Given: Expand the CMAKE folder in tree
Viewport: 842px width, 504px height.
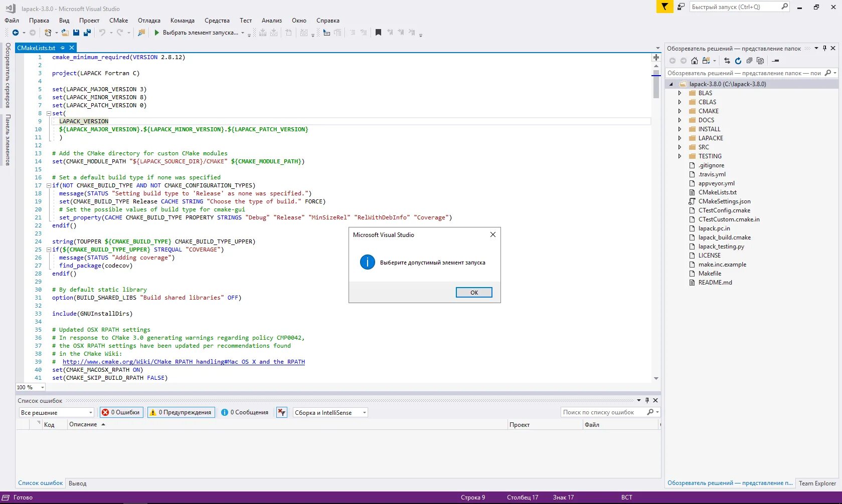Looking at the screenshot, I should (x=680, y=111).
